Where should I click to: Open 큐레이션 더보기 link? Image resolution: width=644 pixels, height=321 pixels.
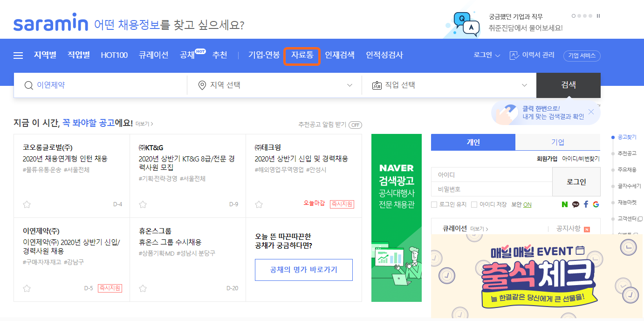point(480,229)
